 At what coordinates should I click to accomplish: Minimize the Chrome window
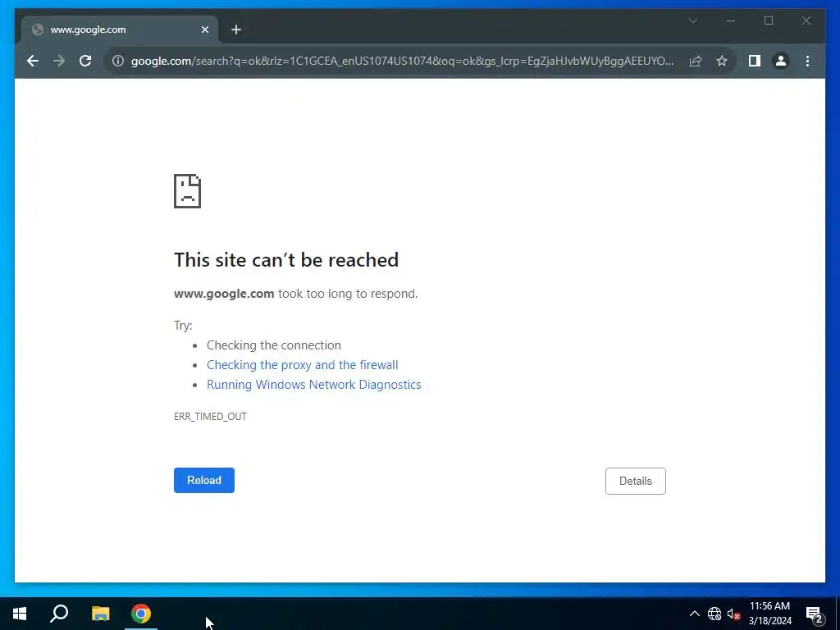coord(731,21)
